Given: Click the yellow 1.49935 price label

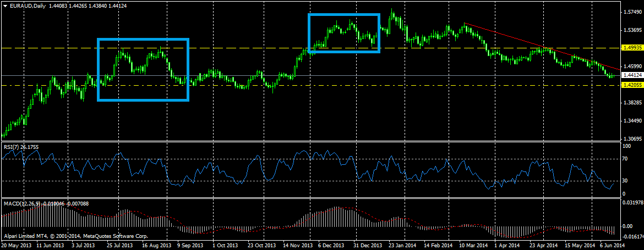Looking at the screenshot, I should coord(632,48).
